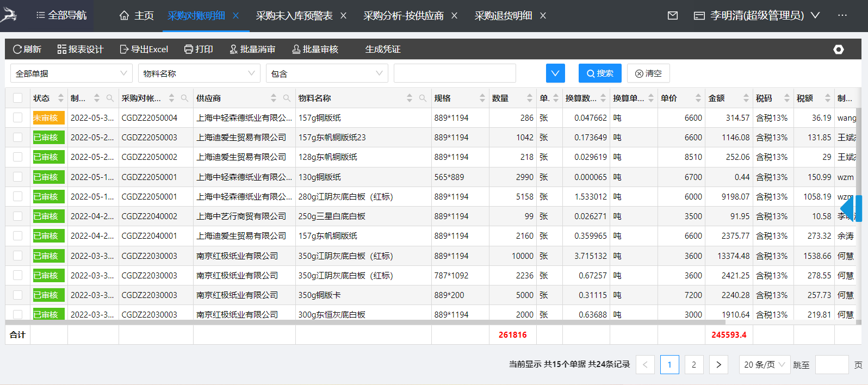Open the 全部单据 dropdown
Screen dimensions: 868x385
coord(71,73)
